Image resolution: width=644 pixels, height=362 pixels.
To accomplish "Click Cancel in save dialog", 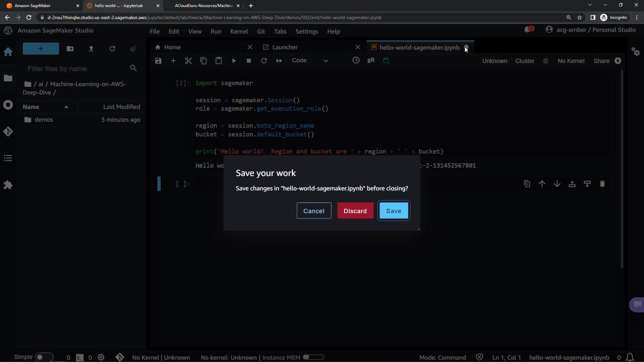I will click(x=314, y=211).
